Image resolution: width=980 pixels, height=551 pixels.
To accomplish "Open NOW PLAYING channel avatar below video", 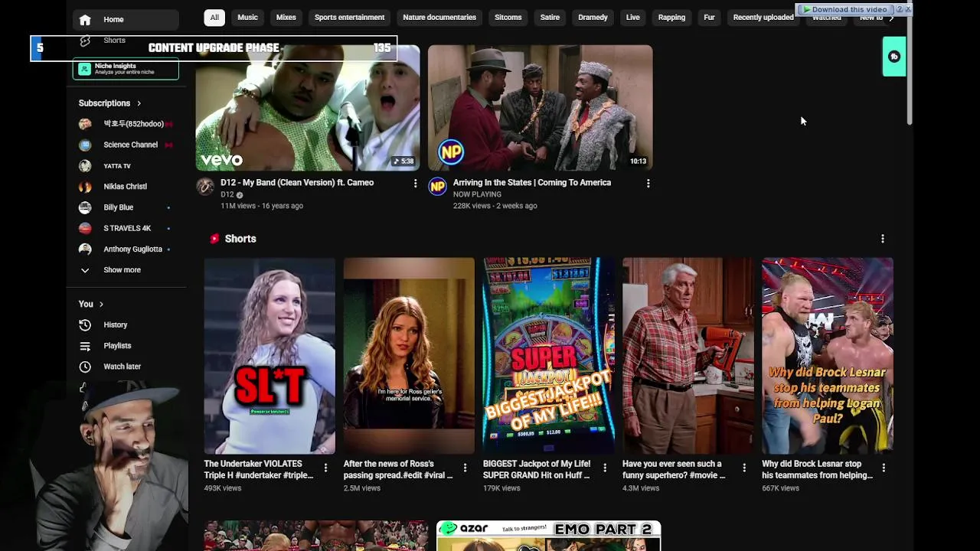I will [437, 186].
